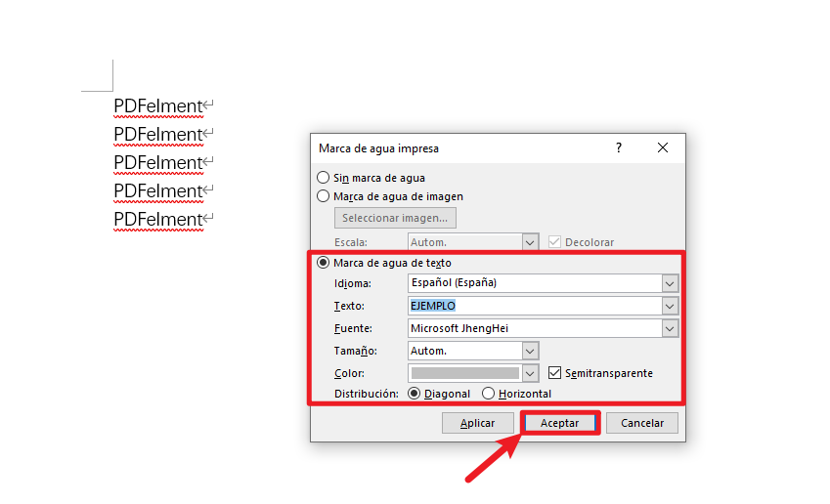
Task: Click the Aplicar button
Action: click(x=477, y=423)
